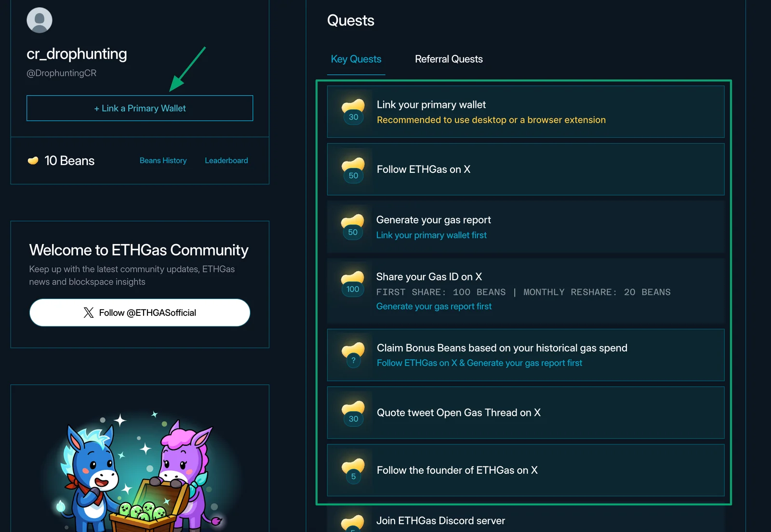Click the bean icon for Join ETHGas Discord server
The image size is (771, 532).
pyautogui.click(x=353, y=523)
